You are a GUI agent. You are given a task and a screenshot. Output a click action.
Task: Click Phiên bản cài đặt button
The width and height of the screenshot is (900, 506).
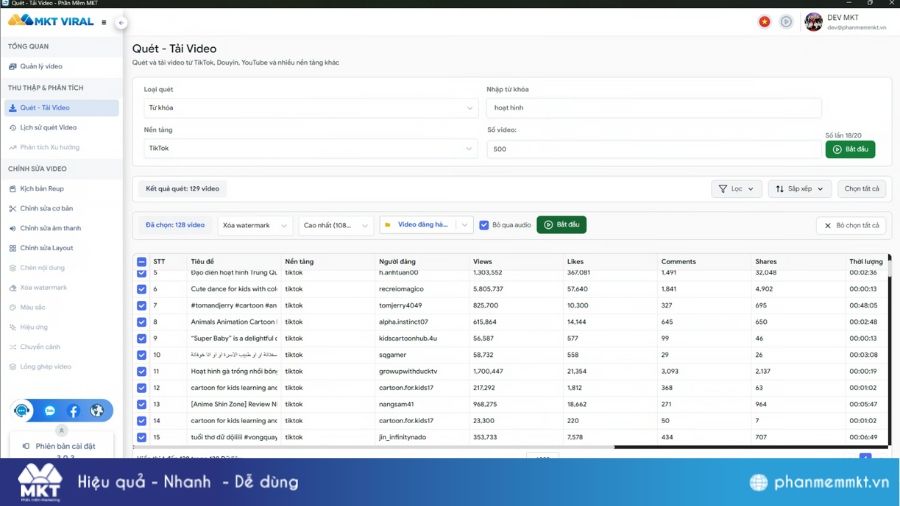61,446
